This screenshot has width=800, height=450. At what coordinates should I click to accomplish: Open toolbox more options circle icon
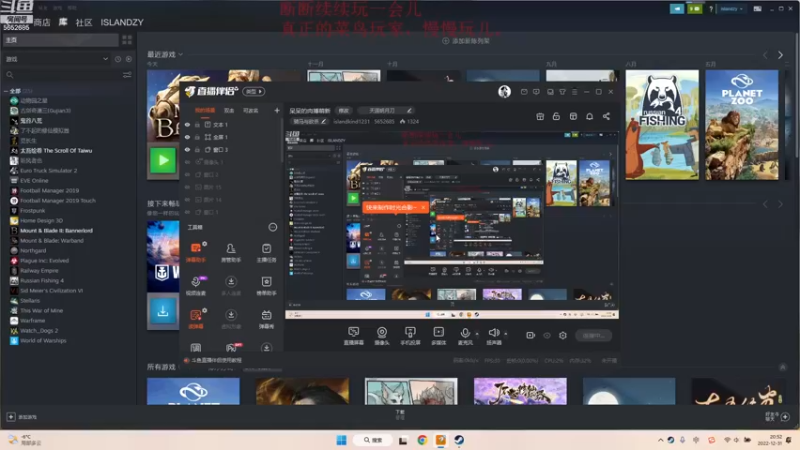pos(272,227)
